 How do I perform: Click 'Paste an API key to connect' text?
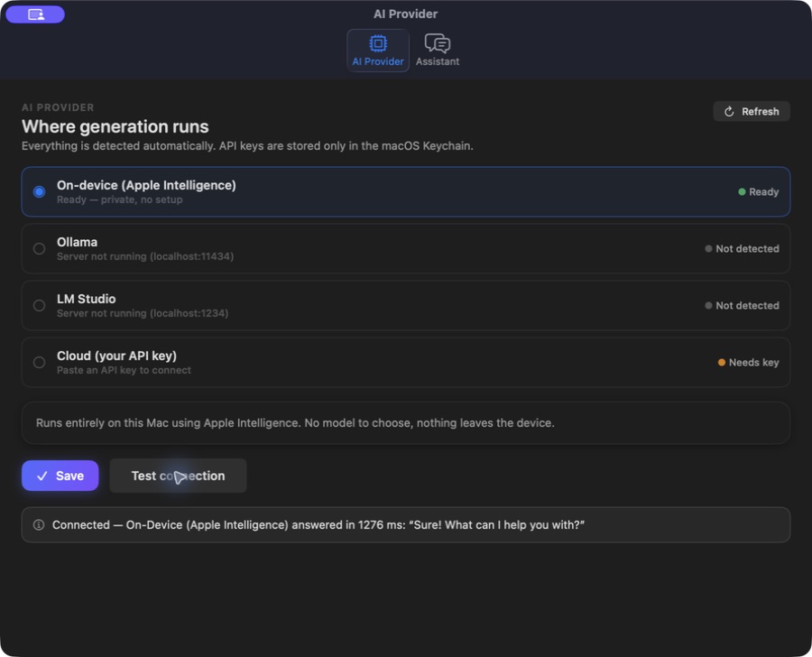125,370
